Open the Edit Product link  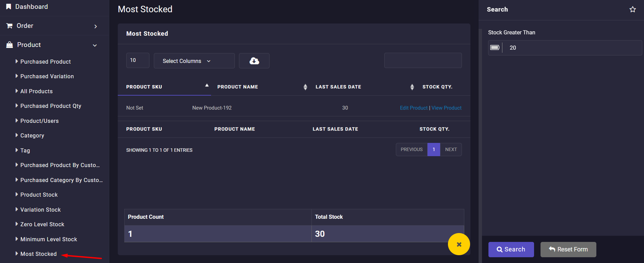pyautogui.click(x=414, y=108)
